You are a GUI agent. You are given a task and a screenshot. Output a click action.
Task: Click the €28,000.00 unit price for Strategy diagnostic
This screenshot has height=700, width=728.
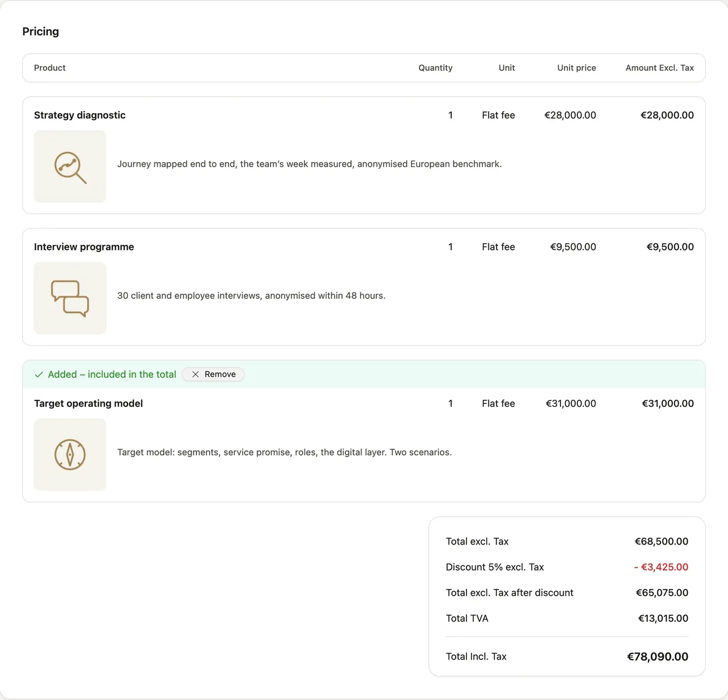[x=570, y=115]
